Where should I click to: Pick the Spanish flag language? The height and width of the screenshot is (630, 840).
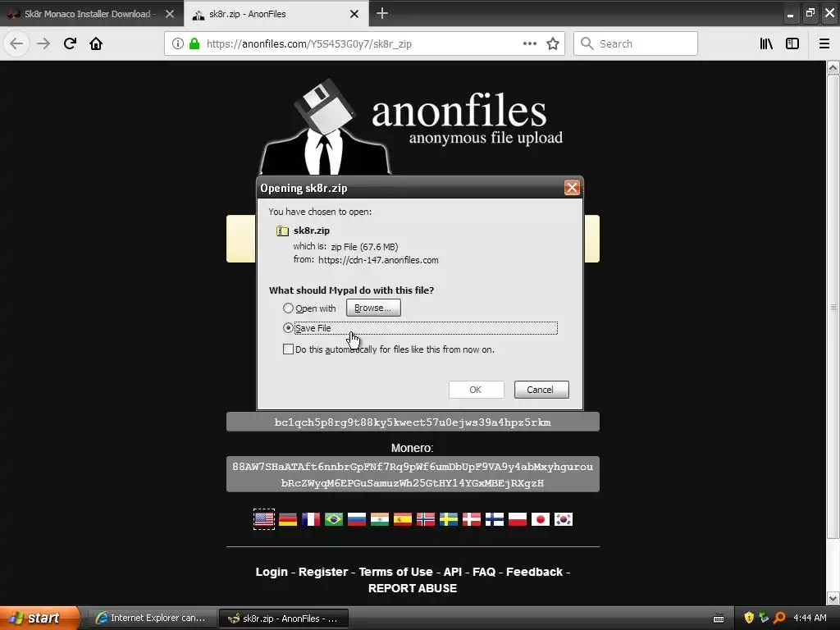[402, 519]
